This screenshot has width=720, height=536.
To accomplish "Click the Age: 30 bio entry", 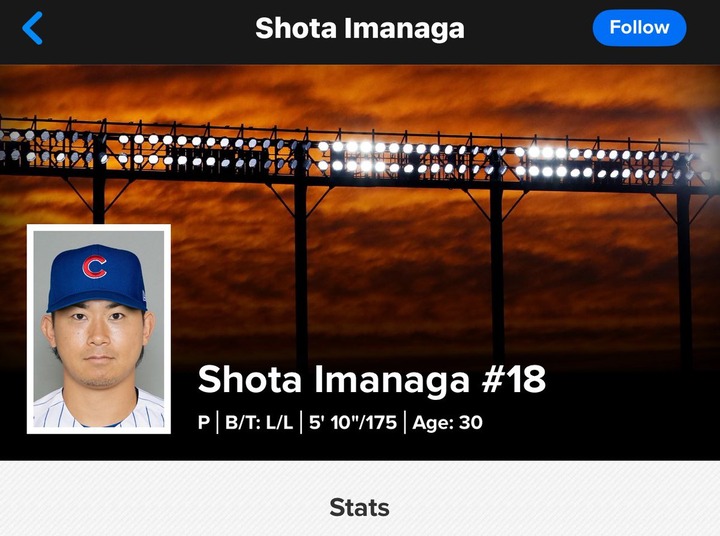I will [447, 423].
